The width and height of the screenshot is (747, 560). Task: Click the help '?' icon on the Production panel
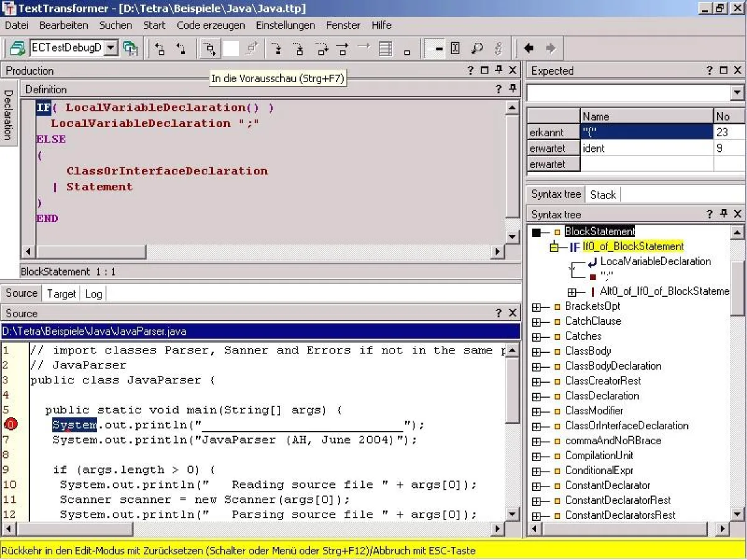[470, 70]
